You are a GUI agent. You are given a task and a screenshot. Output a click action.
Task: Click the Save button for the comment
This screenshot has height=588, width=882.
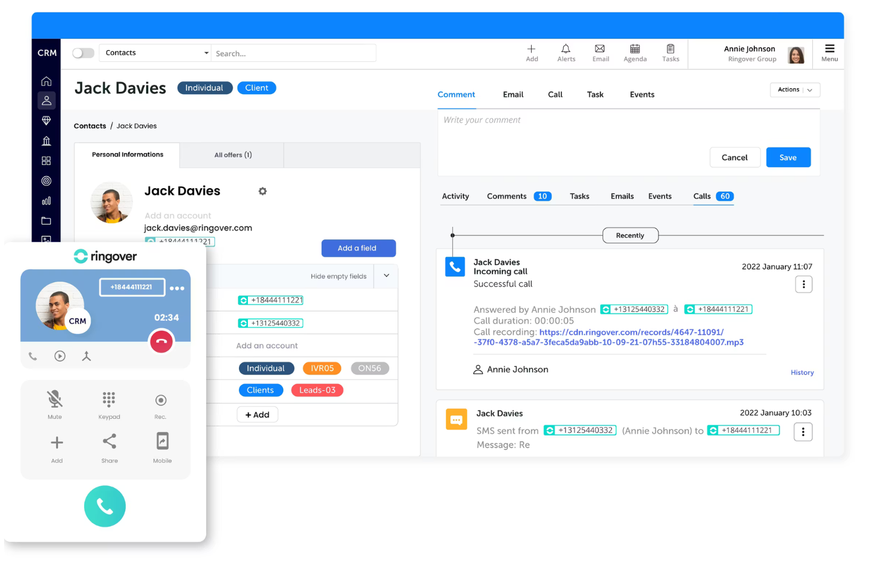(788, 157)
